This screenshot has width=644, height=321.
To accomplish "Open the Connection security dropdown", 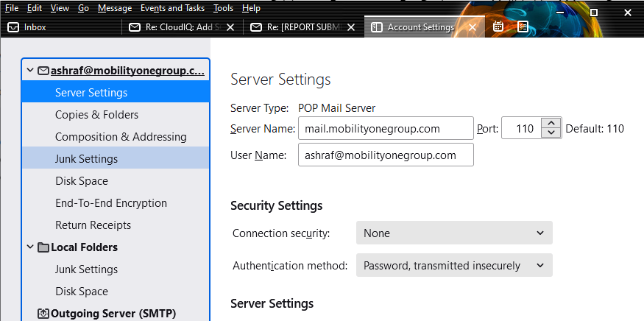I will pyautogui.click(x=454, y=233).
